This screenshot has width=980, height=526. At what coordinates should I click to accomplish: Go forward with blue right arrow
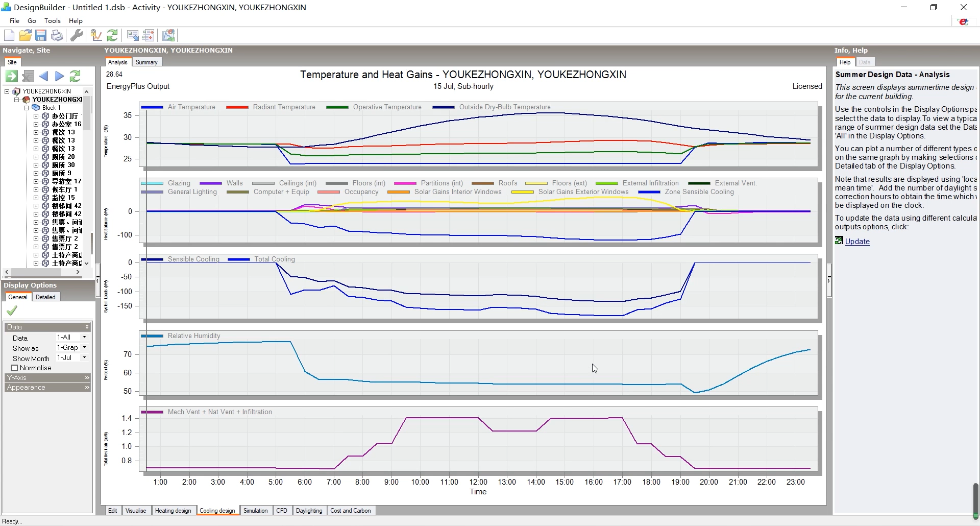coord(60,76)
